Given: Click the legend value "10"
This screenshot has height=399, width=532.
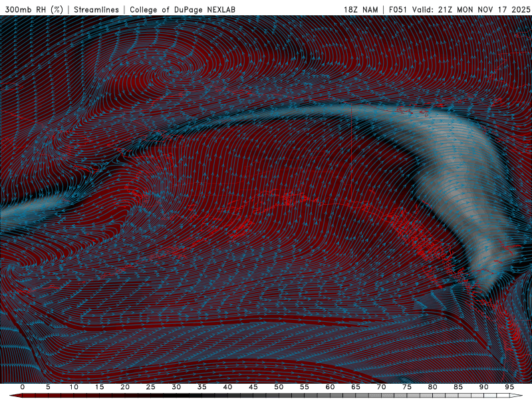Looking at the screenshot, I should click(x=74, y=387).
